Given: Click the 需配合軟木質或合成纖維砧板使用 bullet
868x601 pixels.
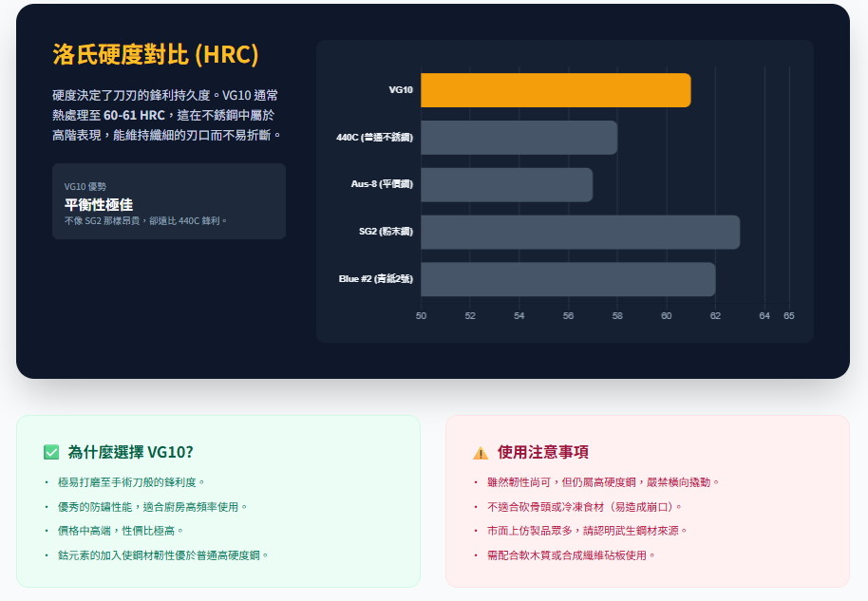Looking at the screenshot, I should coord(571,554).
